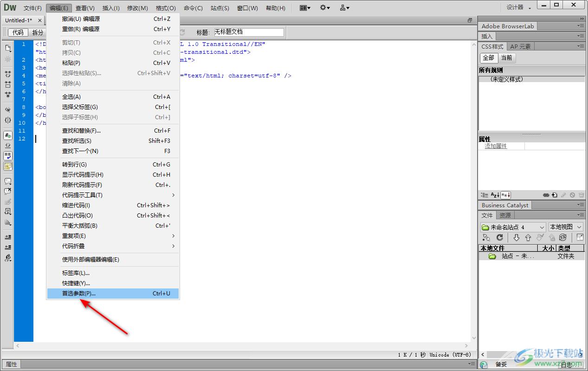Click the Expand All icon
This screenshot has height=371, width=588.
pos(8,95)
